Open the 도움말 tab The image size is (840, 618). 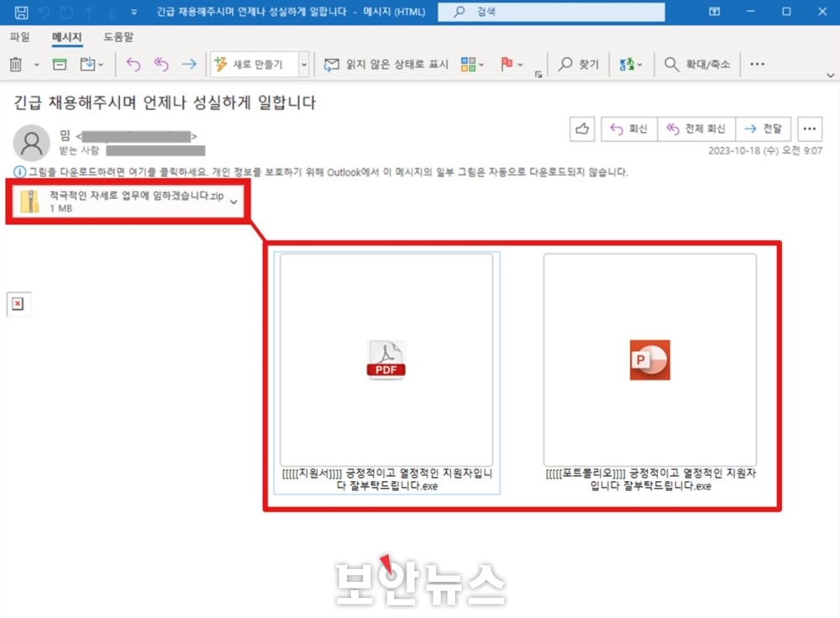118,37
